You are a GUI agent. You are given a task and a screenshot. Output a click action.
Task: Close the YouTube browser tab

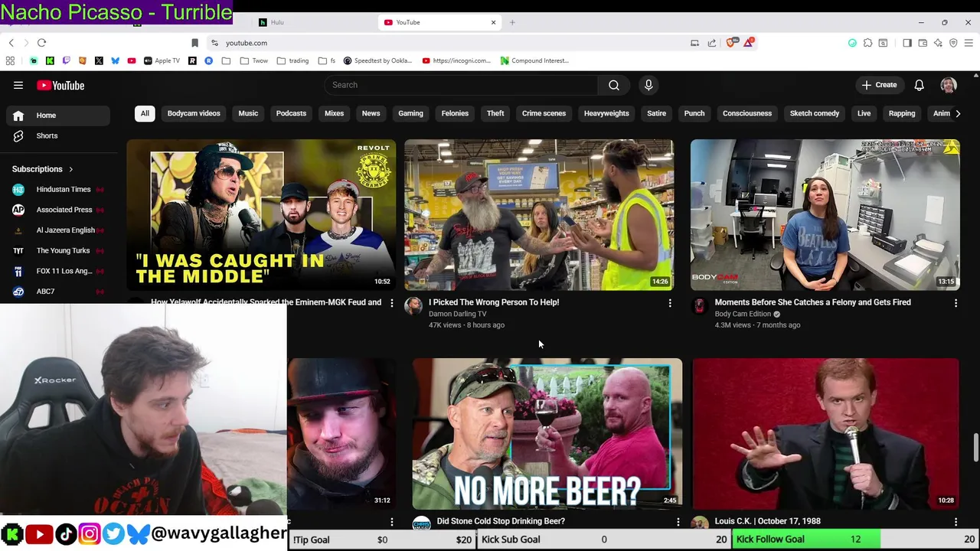[493, 22]
